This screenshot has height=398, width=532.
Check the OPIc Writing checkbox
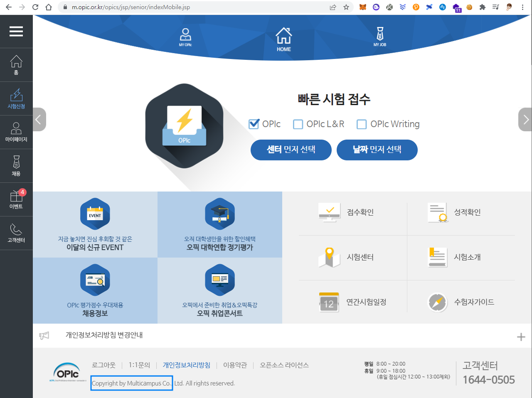[x=362, y=124]
